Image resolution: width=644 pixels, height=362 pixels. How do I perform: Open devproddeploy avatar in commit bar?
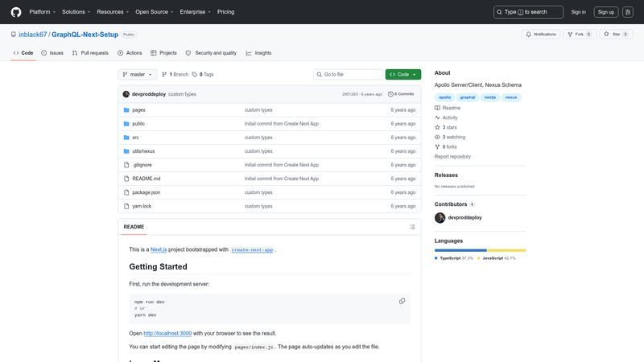(126, 94)
